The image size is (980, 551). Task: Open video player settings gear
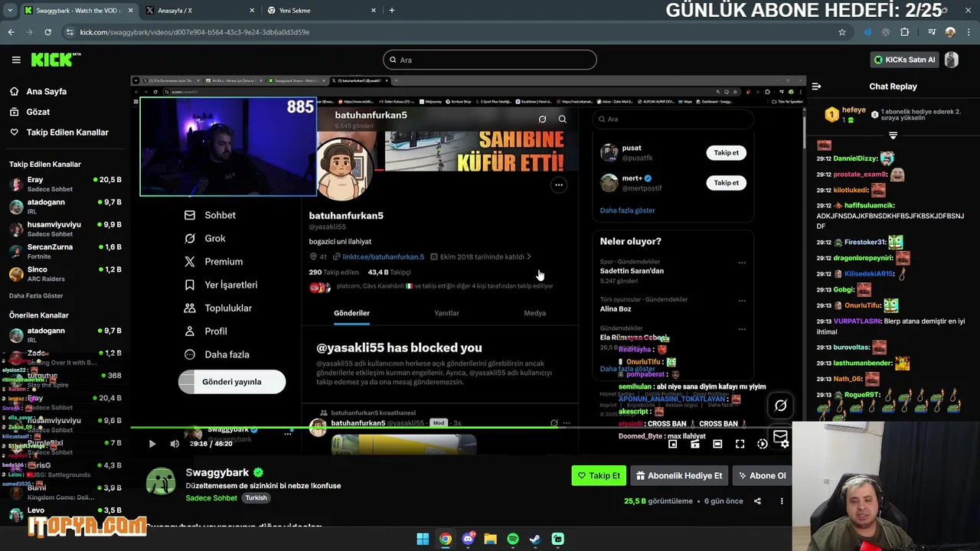785,444
